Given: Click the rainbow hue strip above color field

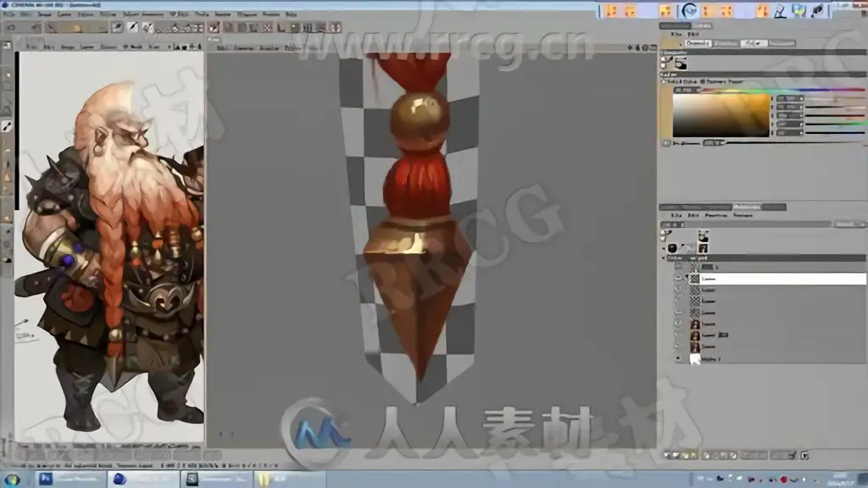Looking at the screenshot, I should (x=782, y=90).
